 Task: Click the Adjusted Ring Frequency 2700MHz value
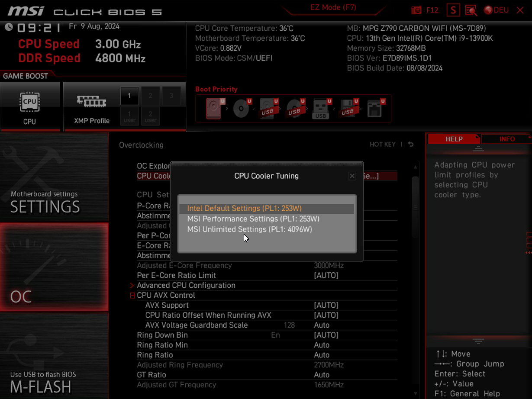click(329, 365)
